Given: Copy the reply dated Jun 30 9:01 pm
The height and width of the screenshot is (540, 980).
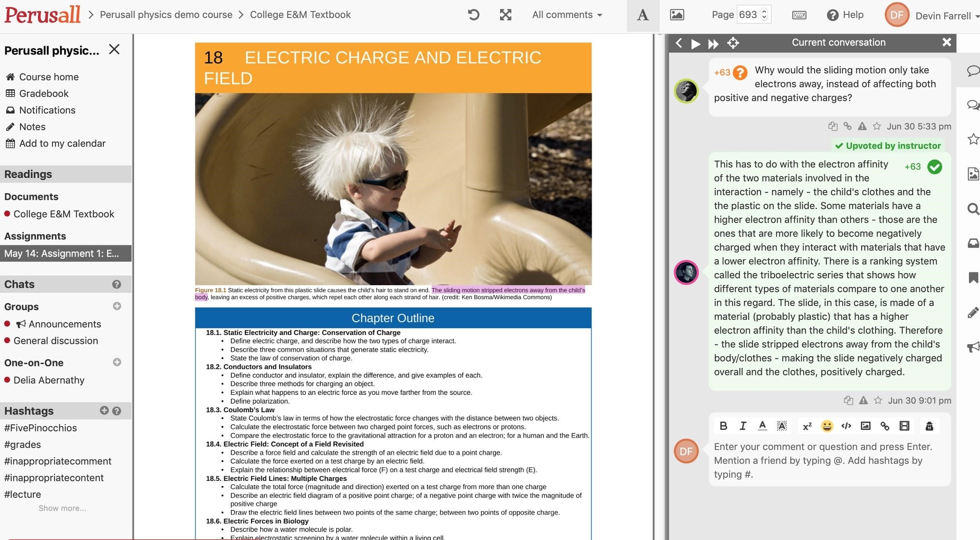Looking at the screenshot, I should [x=848, y=400].
